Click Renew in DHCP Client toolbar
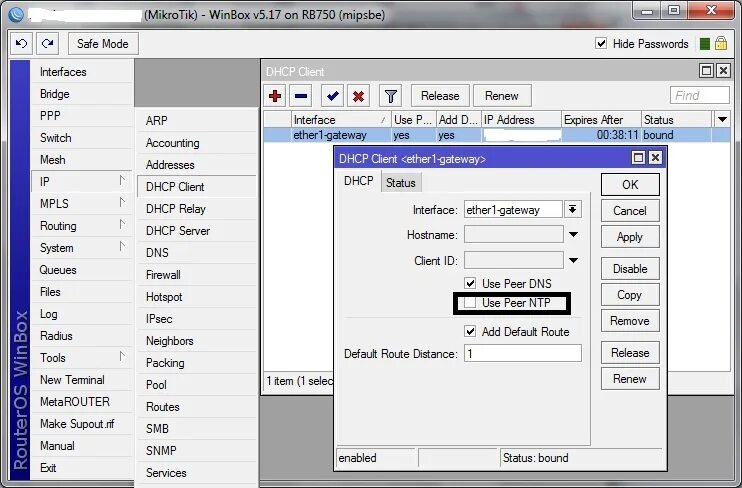The height and width of the screenshot is (488, 742). click(x=502, y=96)
